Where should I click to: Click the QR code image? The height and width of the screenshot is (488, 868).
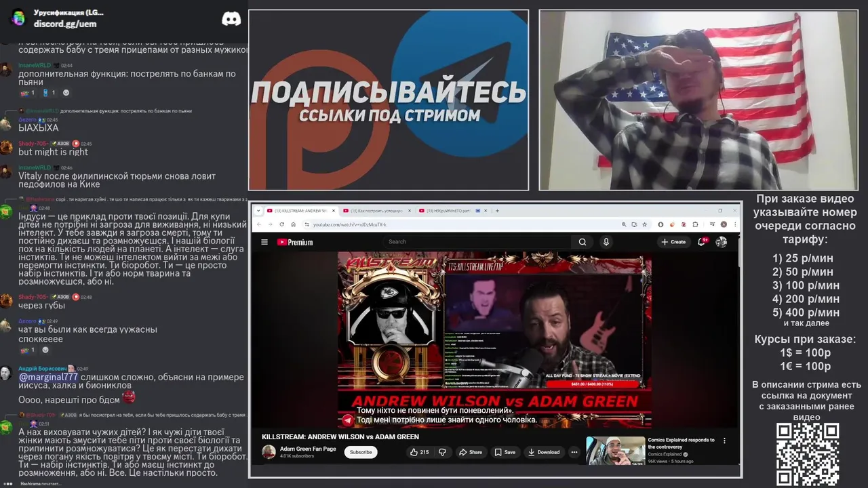(x=808, y=455)
